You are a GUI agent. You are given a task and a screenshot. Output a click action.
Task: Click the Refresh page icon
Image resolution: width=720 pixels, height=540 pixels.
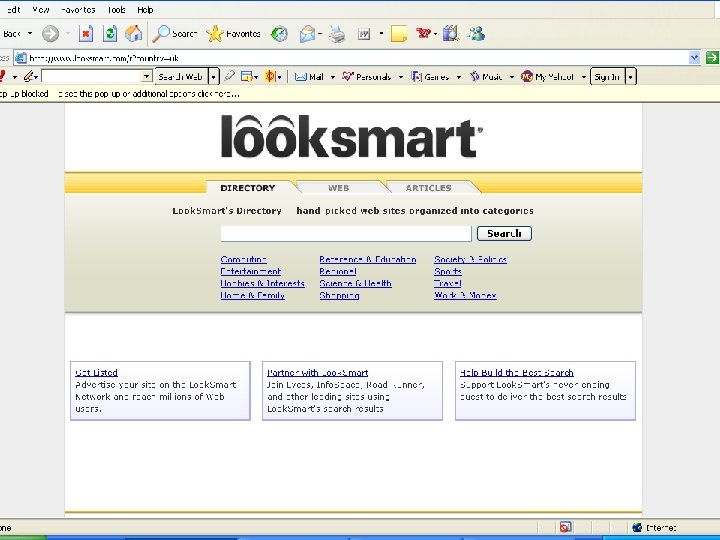pos(110,34)
